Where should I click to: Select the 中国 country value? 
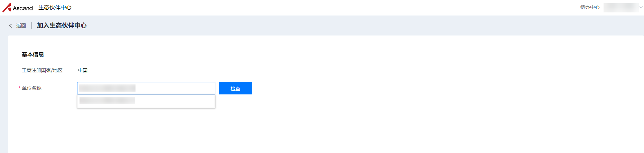[83, 70]
